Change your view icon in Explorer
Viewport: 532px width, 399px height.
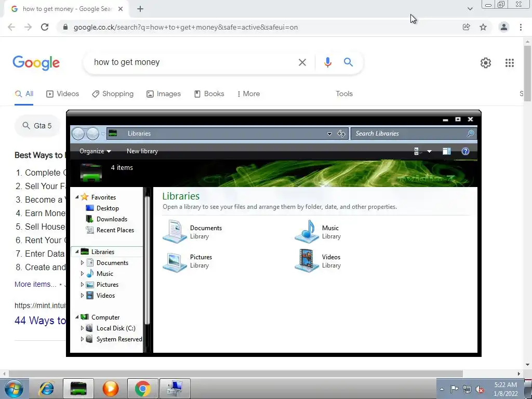tap(418, 151)
